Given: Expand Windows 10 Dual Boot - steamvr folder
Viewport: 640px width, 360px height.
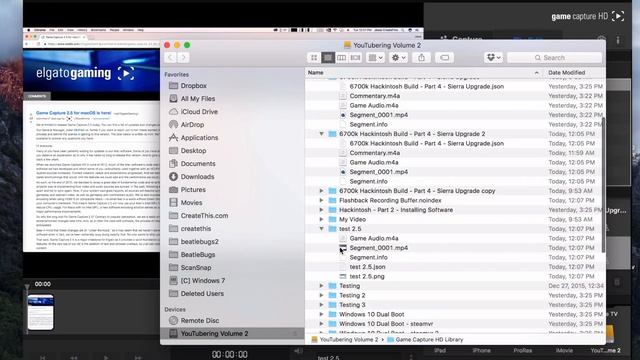Looking at the screenshot, I should pos(321,324).
